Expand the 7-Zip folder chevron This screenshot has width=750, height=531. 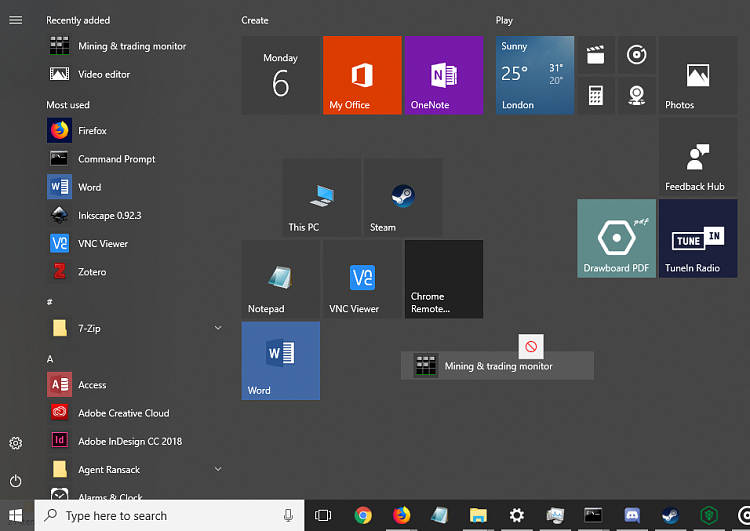(x=218, y=328)
